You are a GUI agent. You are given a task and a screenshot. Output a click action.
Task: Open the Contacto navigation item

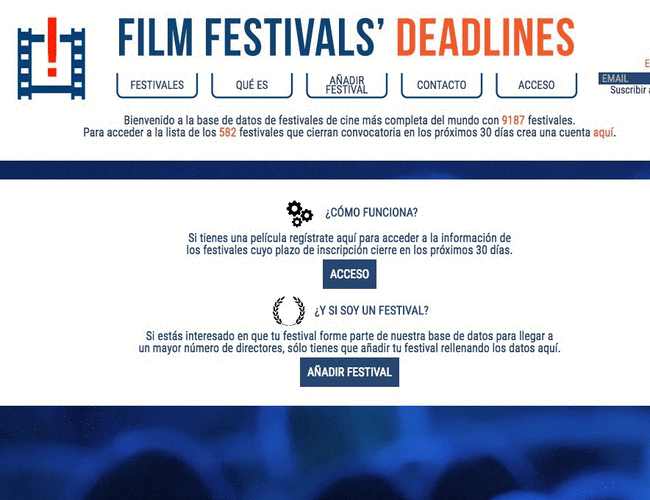click(x=441, y=85)
